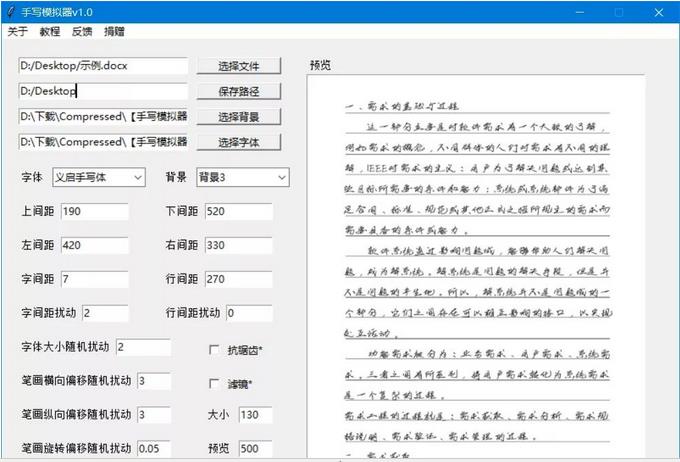Click the 预览 value field showing 500
The height and width of the screenshot is (462, 680).
coord(253,448)
